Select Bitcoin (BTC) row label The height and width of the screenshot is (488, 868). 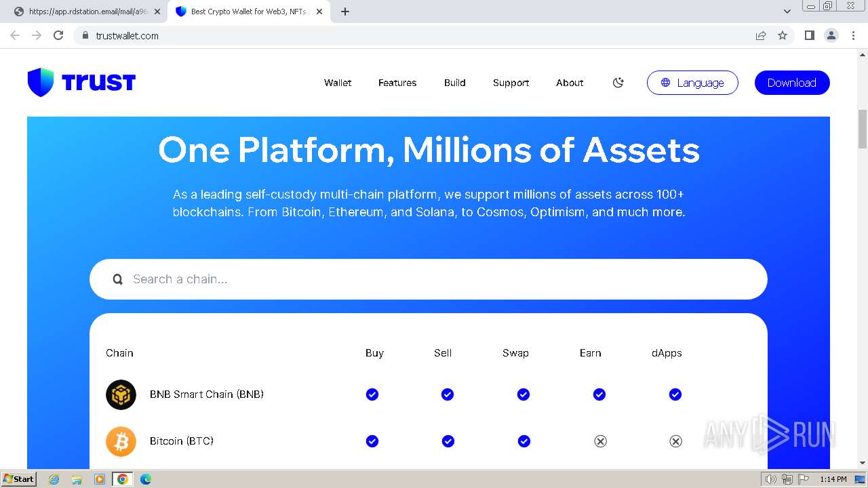click(x=182, y=441)
